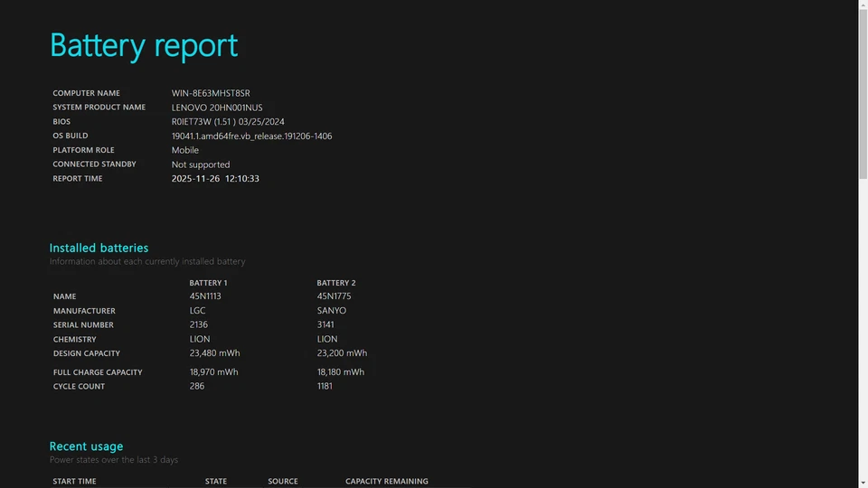Click cycle count '1181'
This screenshot has height=488, width=868.
pyautogui.click(x=325, y=386)
